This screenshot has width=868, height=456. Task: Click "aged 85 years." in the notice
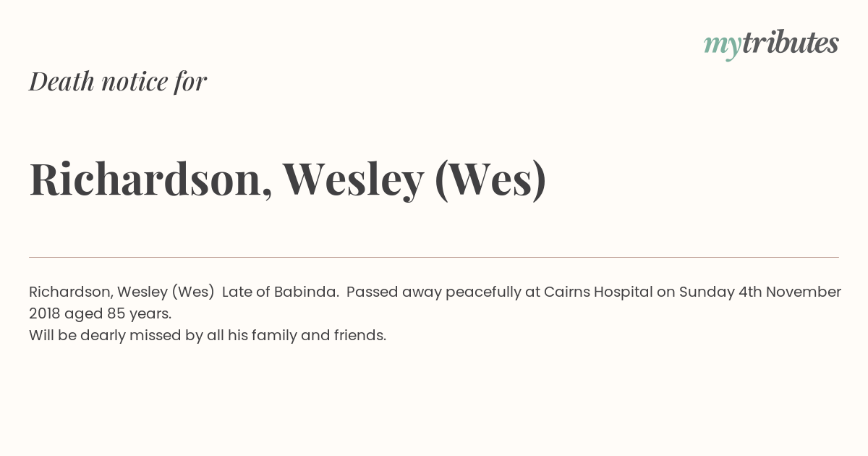click(118, 314)
